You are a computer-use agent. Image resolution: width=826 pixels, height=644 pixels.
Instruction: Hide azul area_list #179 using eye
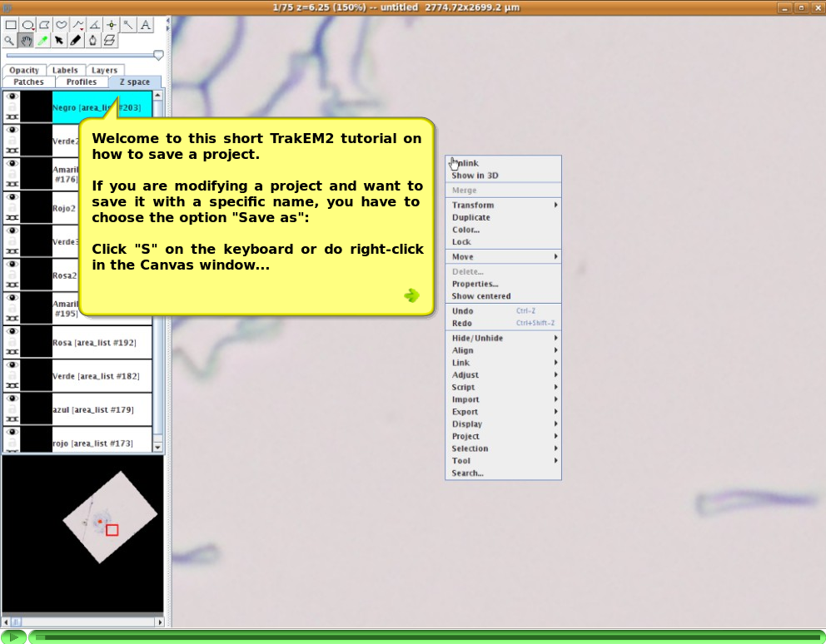[12, 399]
